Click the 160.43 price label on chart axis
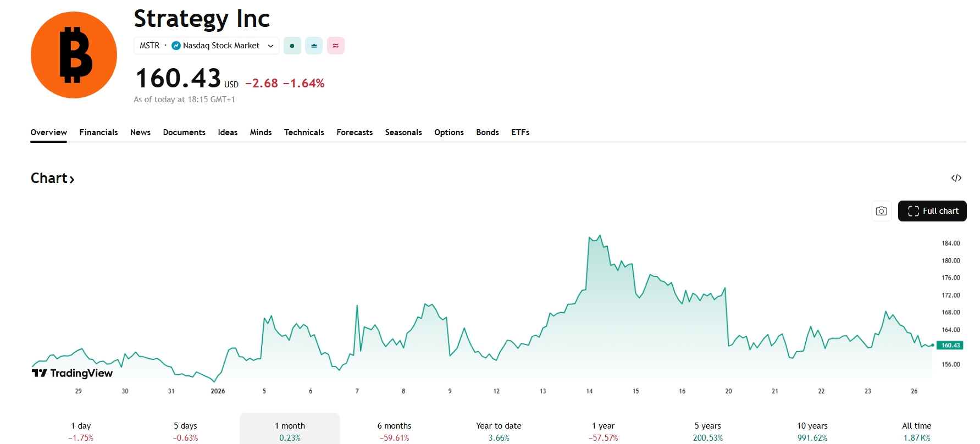Viewport: 980px width, 444px height. [950, 345]
